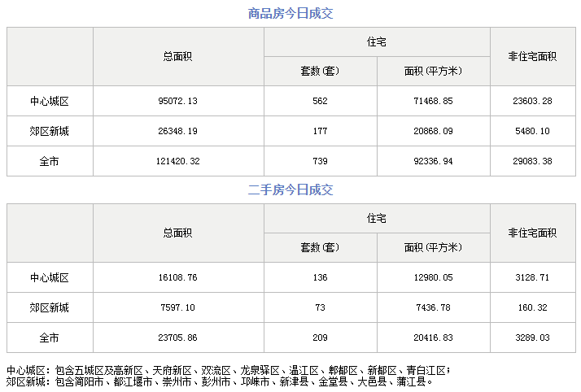Click the 71468.85 area cell
Image resolution: width=581 pixels, height=392 pixels.
(x=433, y=101)
